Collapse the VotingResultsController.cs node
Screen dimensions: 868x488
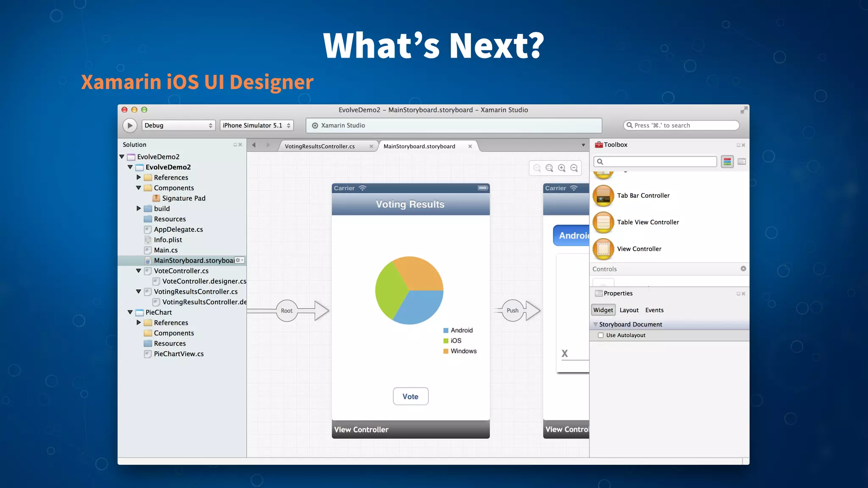(138, 291)
